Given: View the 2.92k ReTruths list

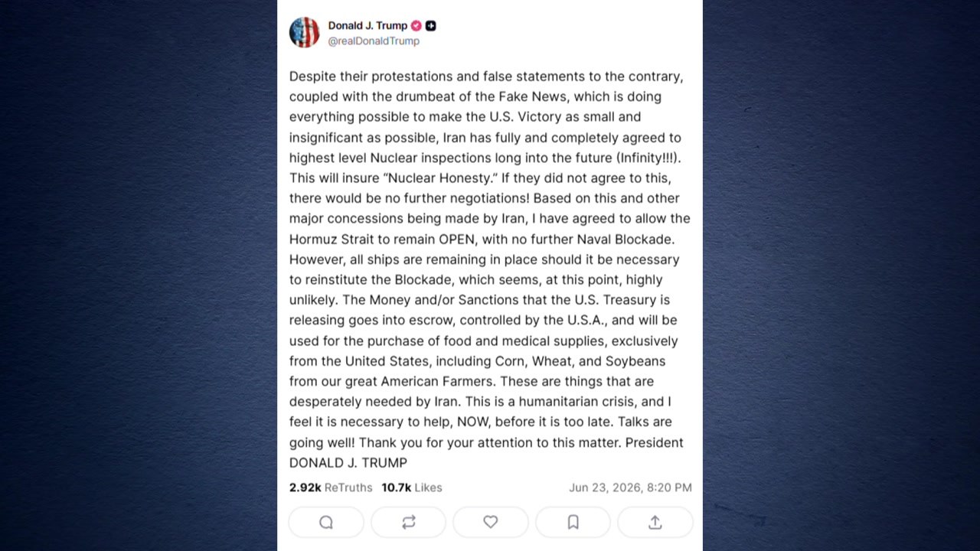Looking at the screenshot, I should 331,487.
